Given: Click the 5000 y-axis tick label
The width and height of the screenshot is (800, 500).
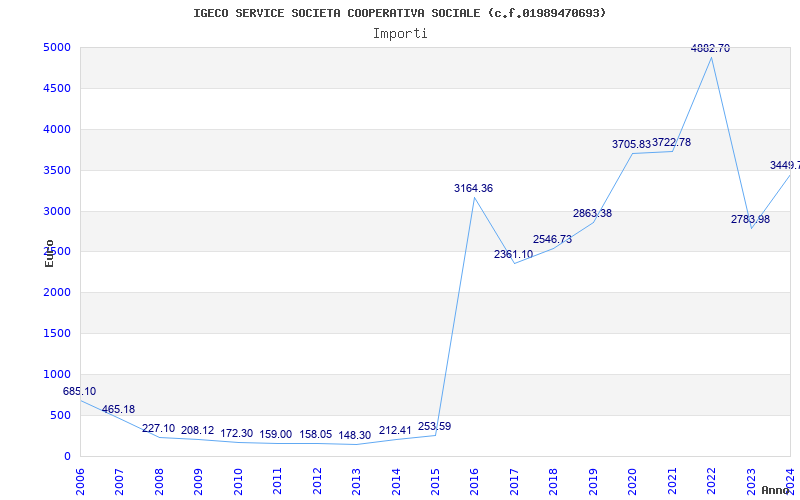Looking at the screenshot, I should click(x=57, y=47).
